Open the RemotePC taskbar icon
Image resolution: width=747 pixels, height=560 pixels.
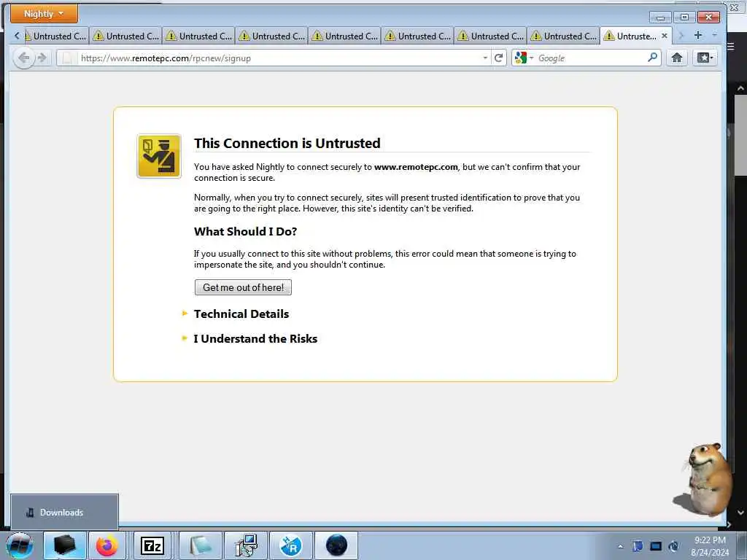coord(291,545)
